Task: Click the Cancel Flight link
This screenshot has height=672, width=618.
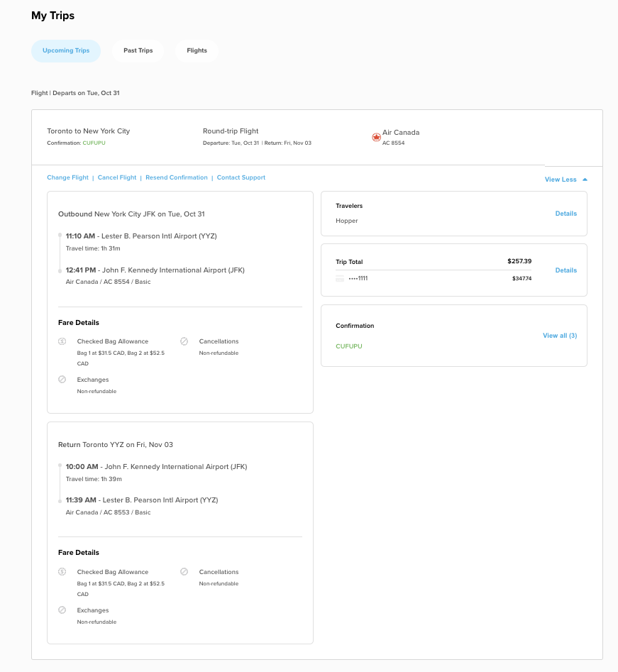Action: pyautogui.click(x=116, y=177)
